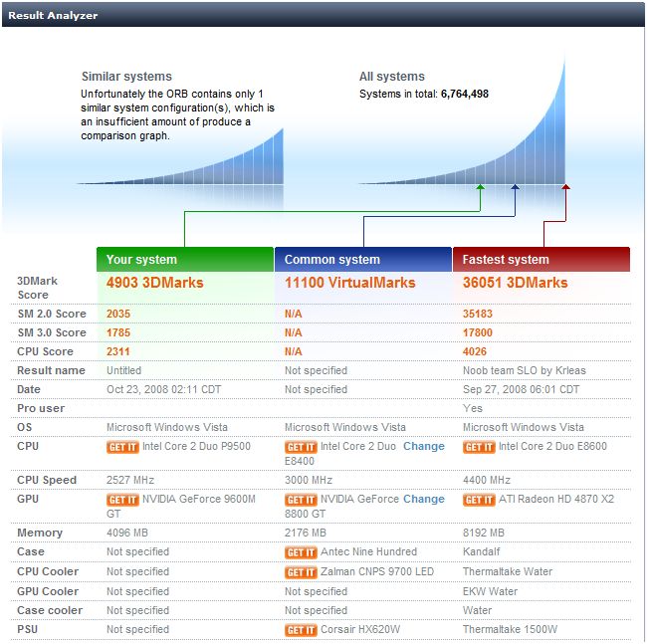Image resolution: width=648 pixels, height=644 pixels.
Task: Click GET IT for Antec Nine Hundred case
Action: (301, 552)
